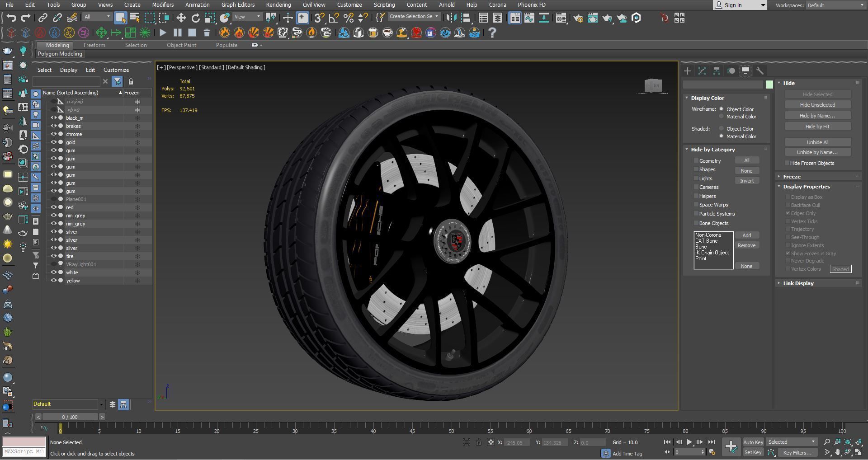Open the View reference coordinate dropdown
This screenshot has height=460, width=868.
tap(248, 17)
